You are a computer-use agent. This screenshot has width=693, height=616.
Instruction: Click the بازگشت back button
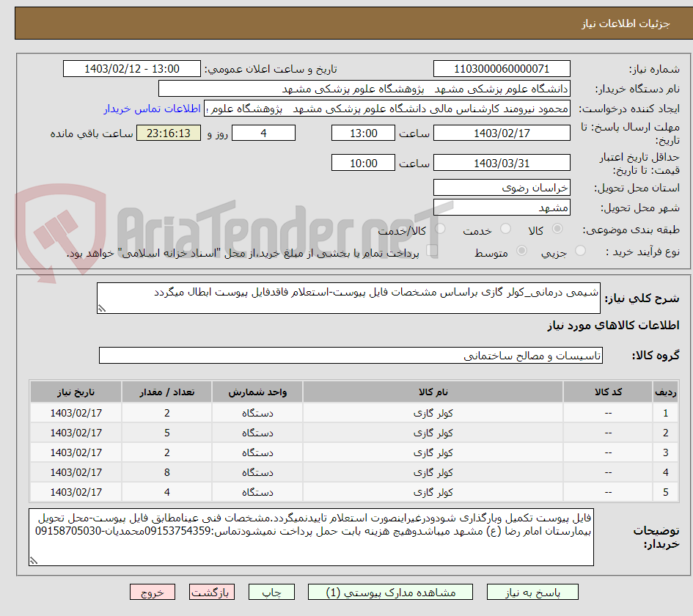[x=212, y=592]
